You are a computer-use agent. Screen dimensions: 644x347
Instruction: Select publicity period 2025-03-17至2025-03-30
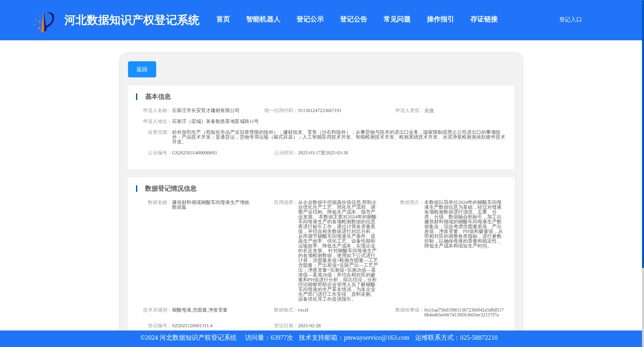(323, 153)
